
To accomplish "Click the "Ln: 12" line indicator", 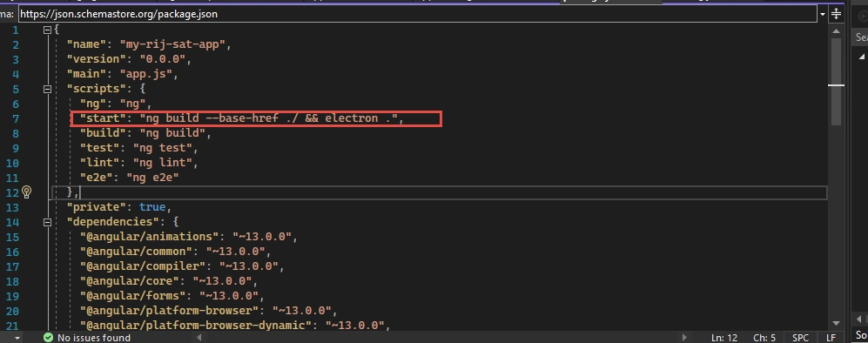I will coord(724,338).
